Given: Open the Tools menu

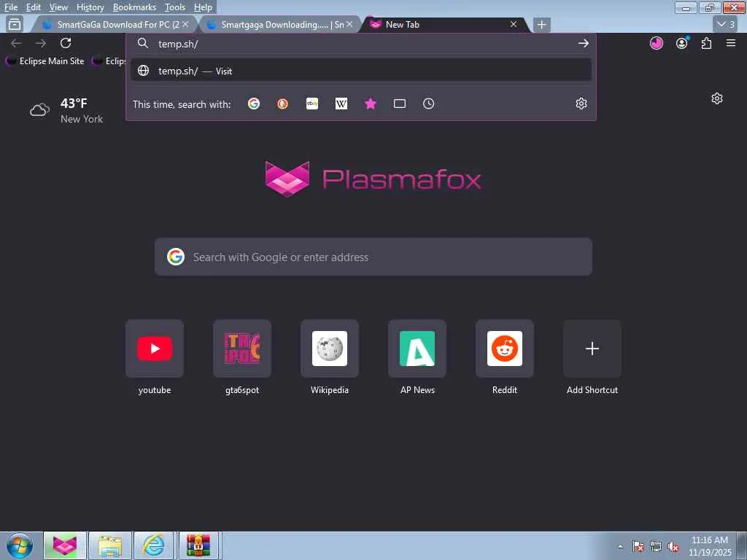Looking at the screenshot, I should [x=175, y=7].
